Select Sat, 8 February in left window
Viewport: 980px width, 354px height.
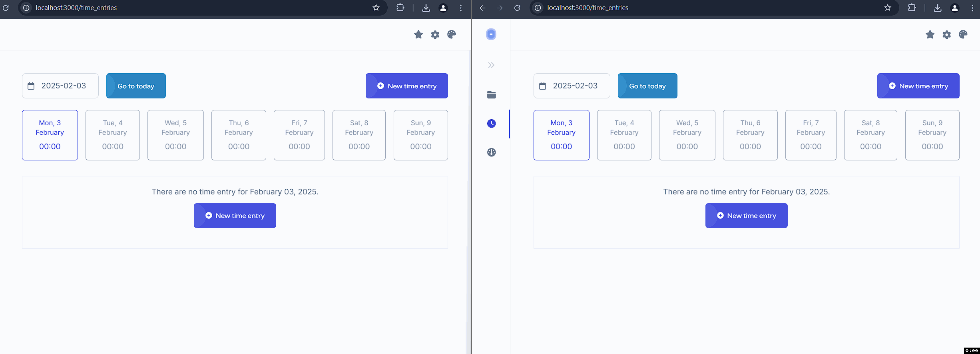(x=359, y=135)
